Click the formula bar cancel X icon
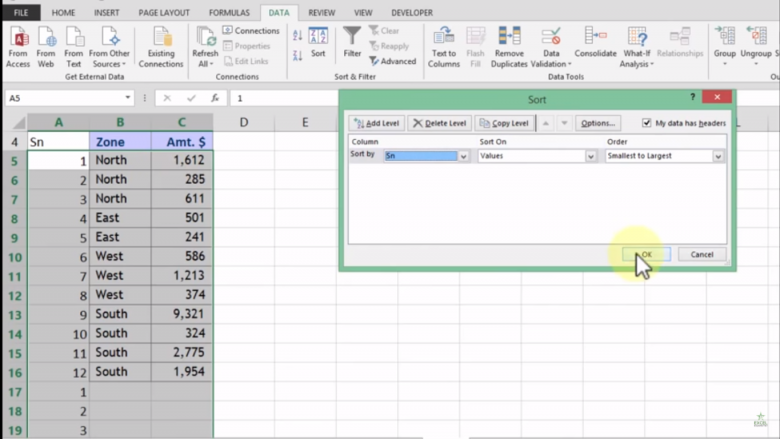This screenshot has width=780, height=439. click(x=167, y=98)
